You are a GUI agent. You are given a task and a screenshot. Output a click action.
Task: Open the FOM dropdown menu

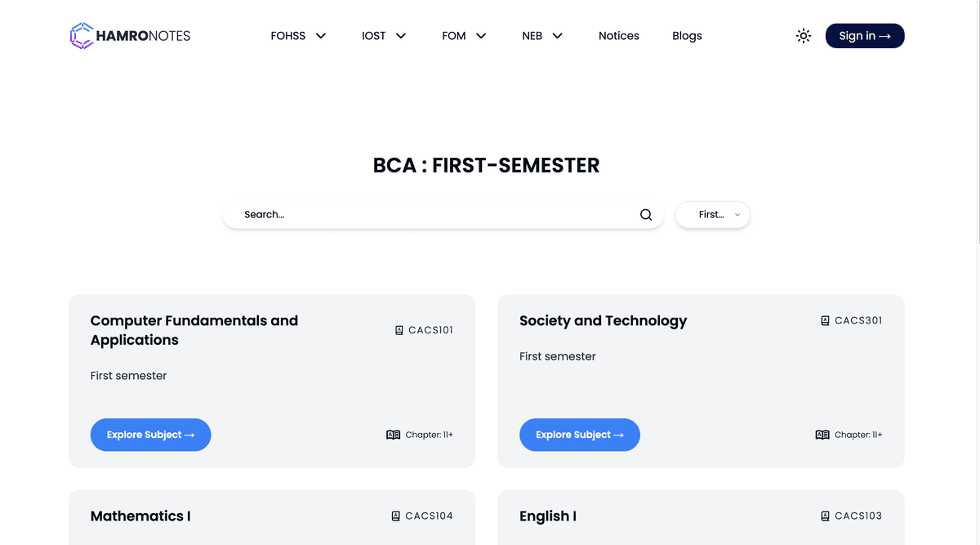464,36
